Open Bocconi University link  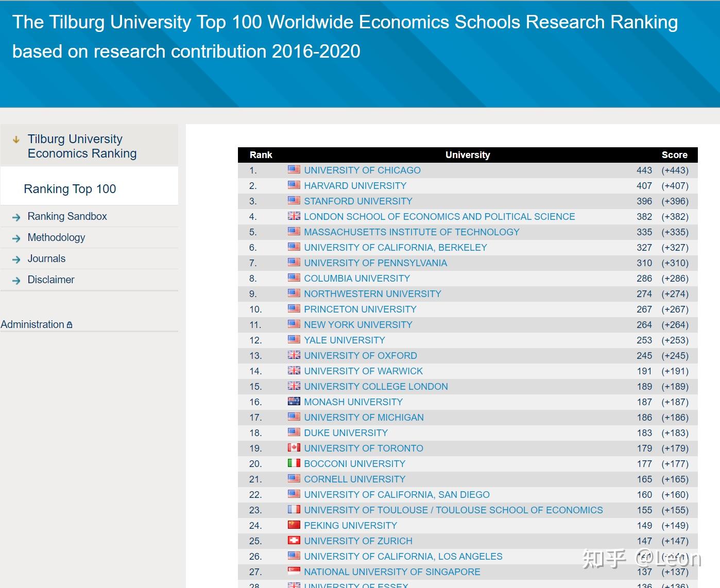pos(354,464)
